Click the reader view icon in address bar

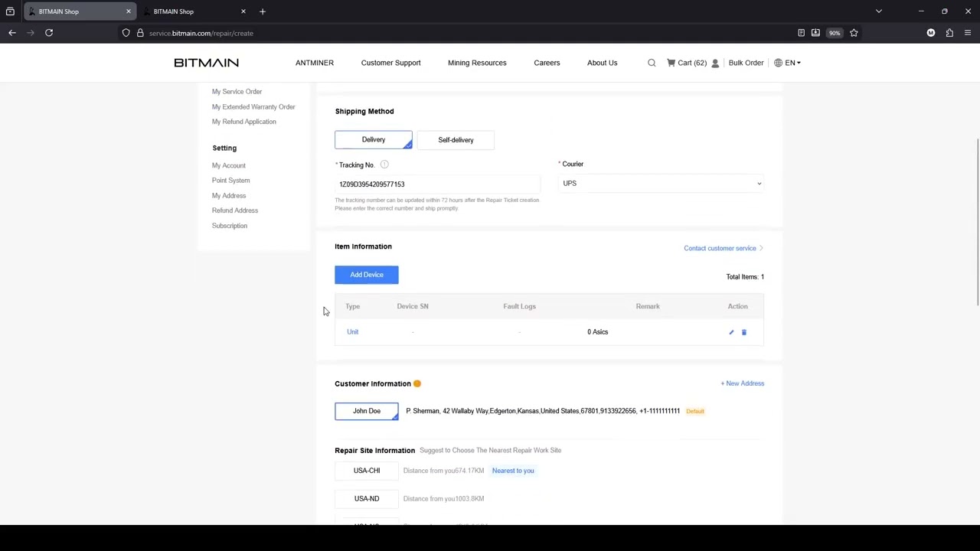pyautogui.click(x=801, y=33)
